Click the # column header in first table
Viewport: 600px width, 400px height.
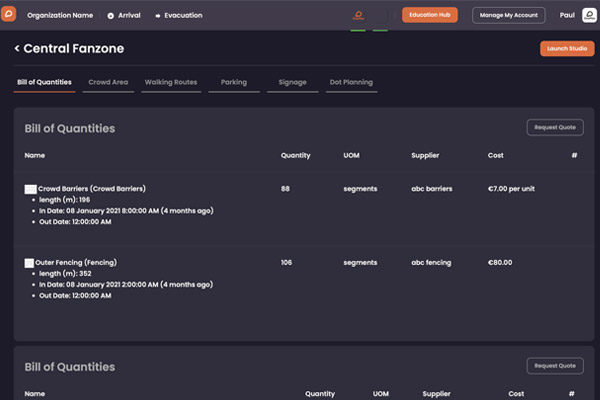pyautogui.click(x=574, y=155)
